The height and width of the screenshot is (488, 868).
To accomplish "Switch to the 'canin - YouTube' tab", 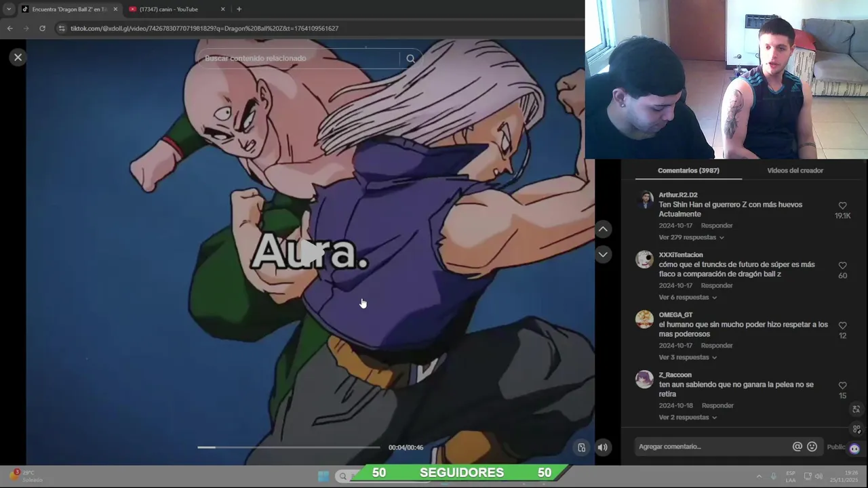I will pyautogui.click(x=173, y=9).
